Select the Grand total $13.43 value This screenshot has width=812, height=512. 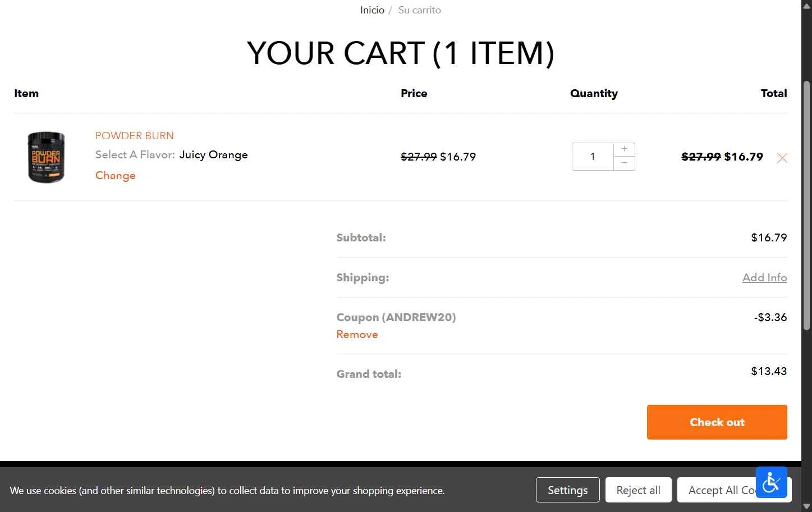click(x=769, y=371)
